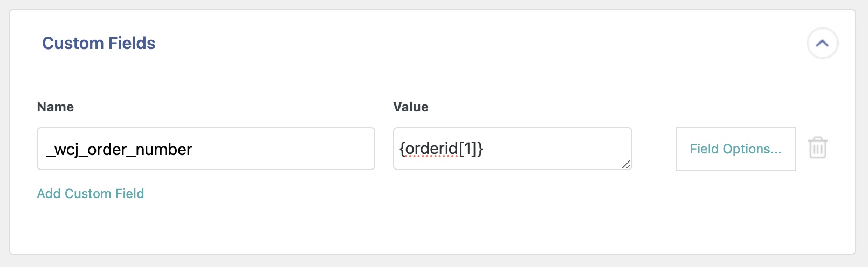This screenshot has height=267, width=868.
Task: Focus the field containing _wcj_order_number
Action: (x=205, y=149)
